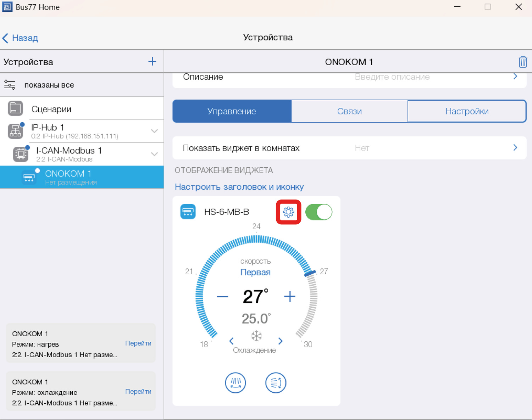Switch to the Связи tab
This screenshot has width=532, height=420.
(x=349, y=111)
